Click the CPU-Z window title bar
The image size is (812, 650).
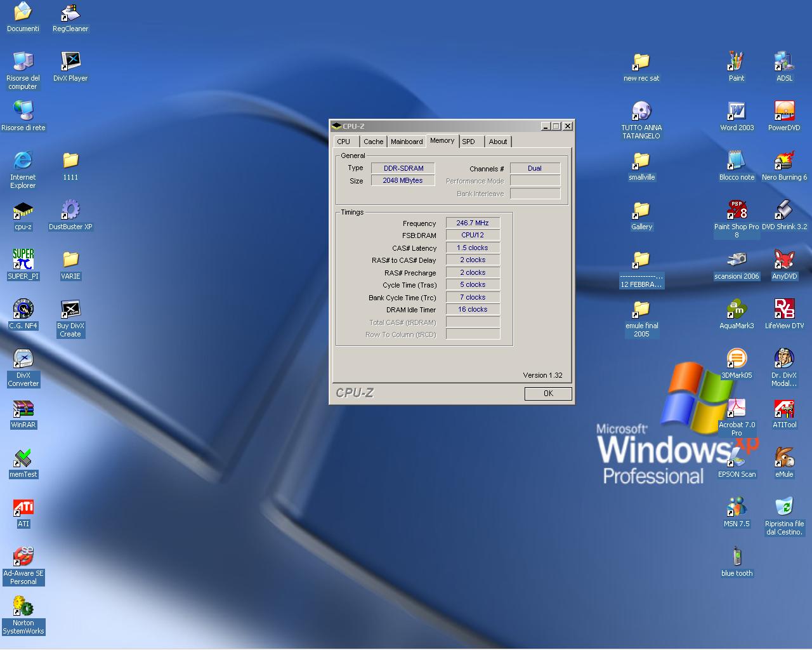[x=452, y=126]
